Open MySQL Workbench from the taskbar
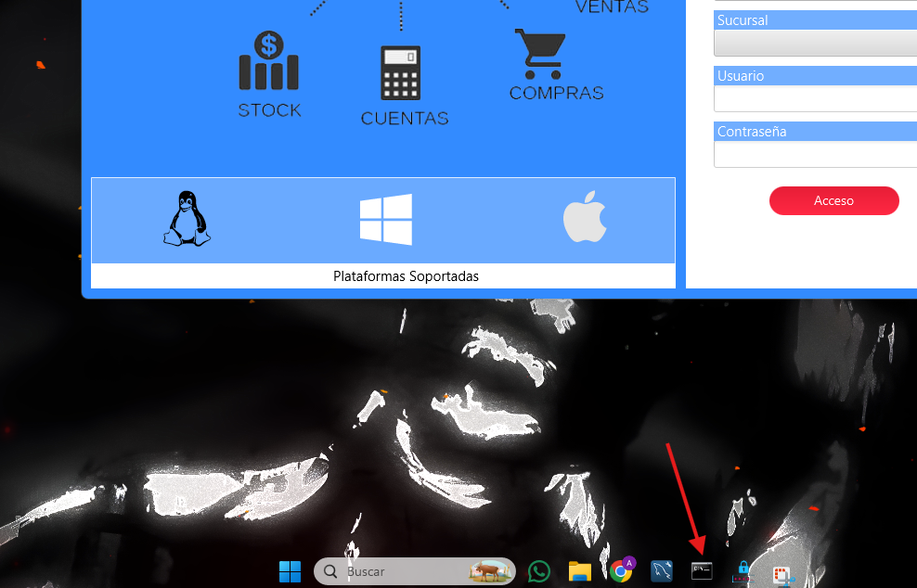The image size is (917, 588). tap(662, 571)
